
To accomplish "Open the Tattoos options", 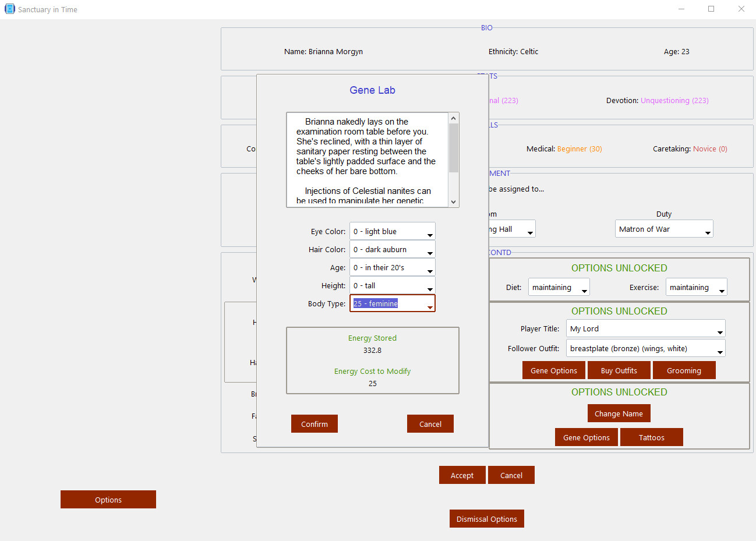I will 651,438.
